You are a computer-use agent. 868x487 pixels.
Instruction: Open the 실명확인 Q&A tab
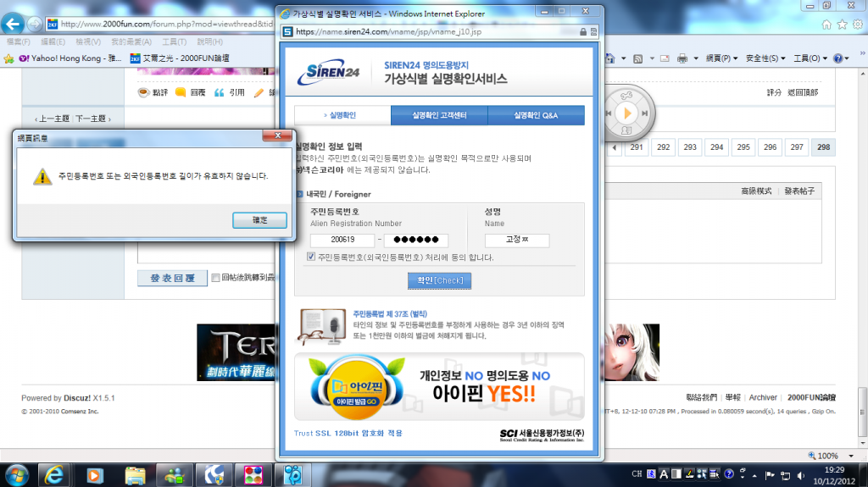536,115
